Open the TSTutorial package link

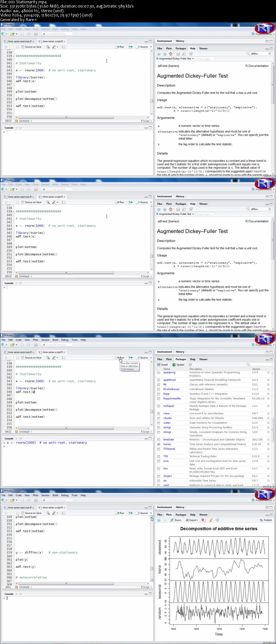pyautogui.click(x=169, y=449)
